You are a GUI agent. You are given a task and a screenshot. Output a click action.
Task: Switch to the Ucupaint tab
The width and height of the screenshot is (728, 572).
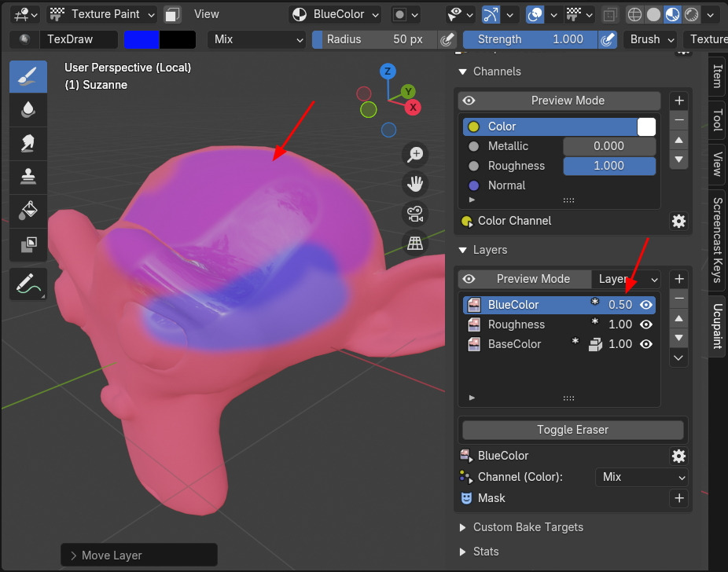point(717,326)
